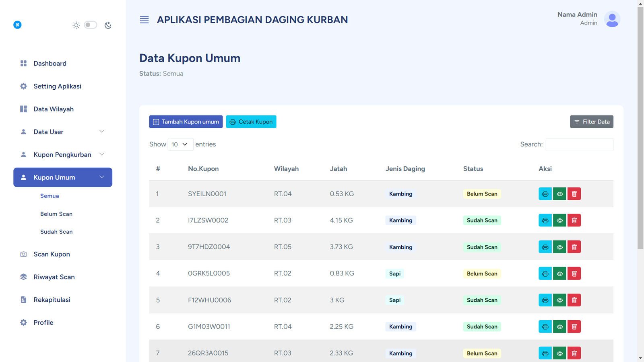Print coupon SYEILN0001 using the printer icon
The width and height of the screenshot is (644, 362).
point(545,194)
